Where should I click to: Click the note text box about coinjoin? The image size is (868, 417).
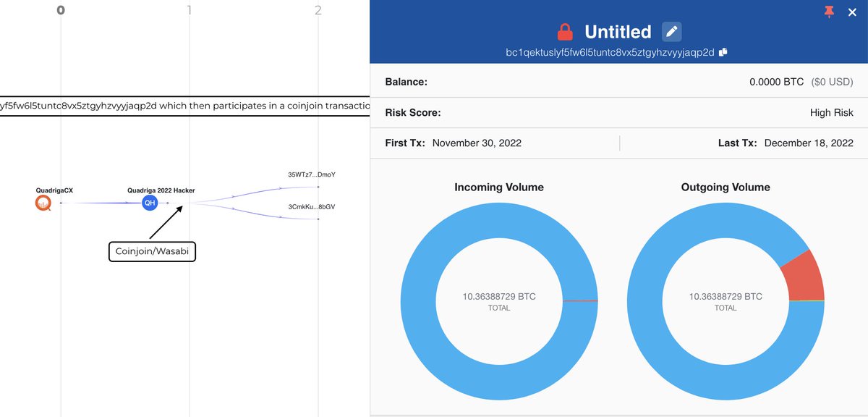[184, 106]
